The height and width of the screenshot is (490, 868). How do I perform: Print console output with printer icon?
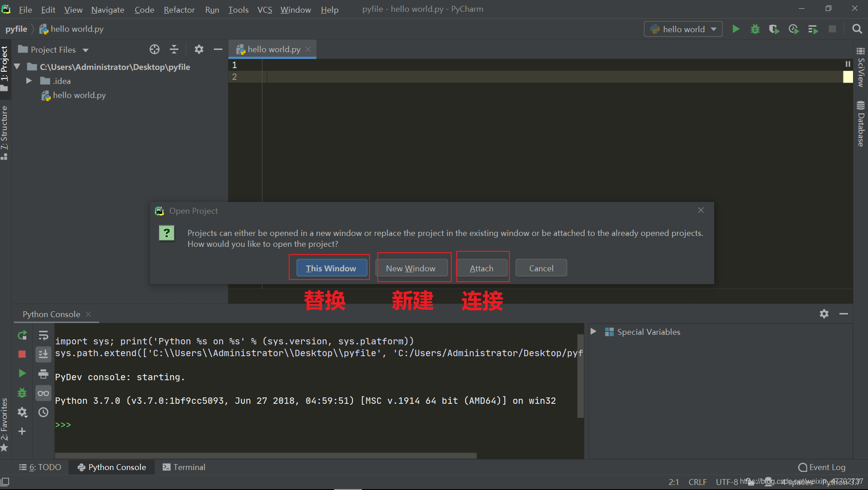[x=43, y=374]
